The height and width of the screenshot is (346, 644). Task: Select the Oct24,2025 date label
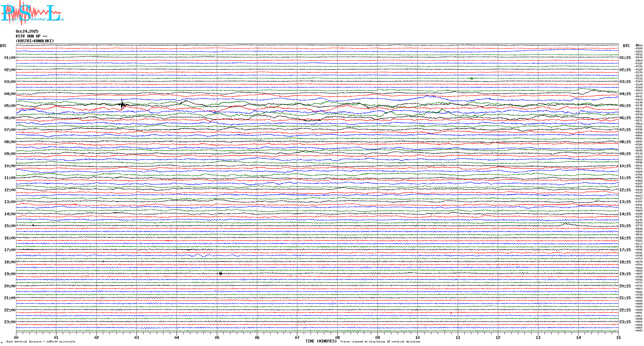coord(27,31)
